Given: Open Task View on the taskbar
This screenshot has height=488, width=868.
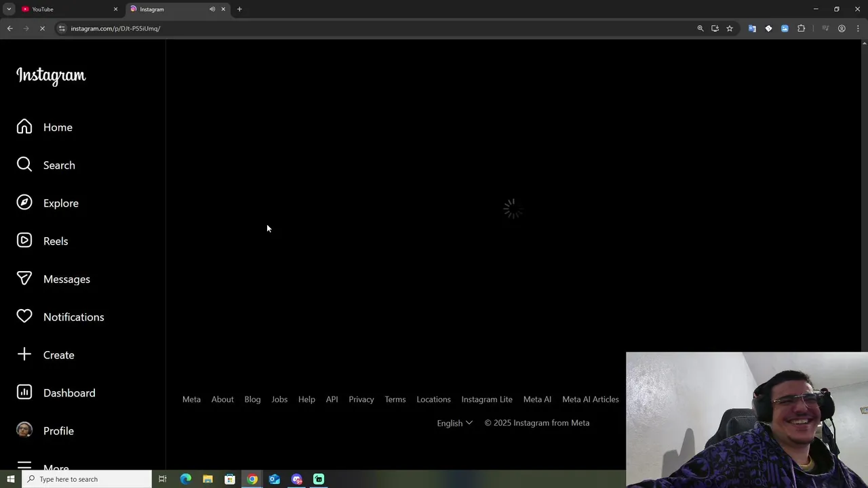Looking at the screenshot, I should pos(163,479).
